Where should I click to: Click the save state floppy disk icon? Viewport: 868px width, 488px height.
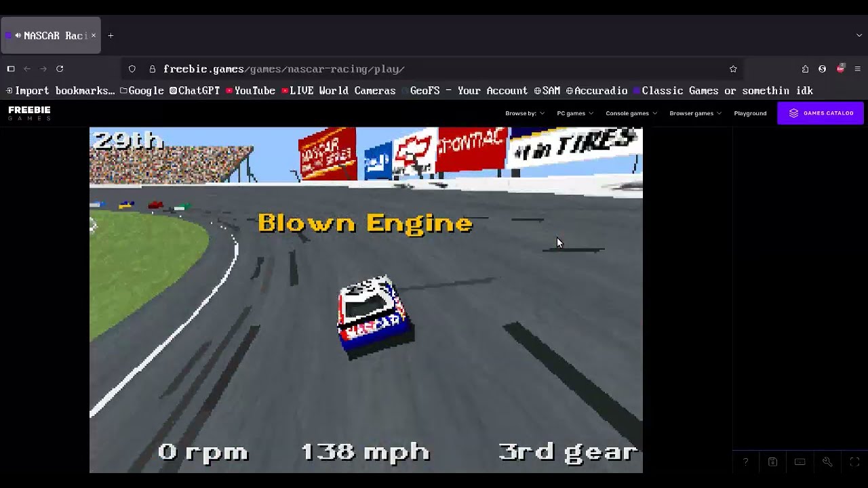coord(772,462)
